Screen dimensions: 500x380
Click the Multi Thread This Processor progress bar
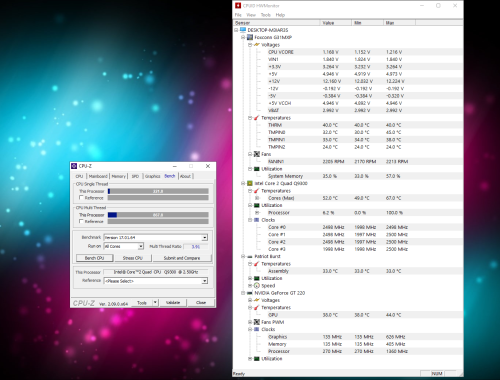point(158,215)
